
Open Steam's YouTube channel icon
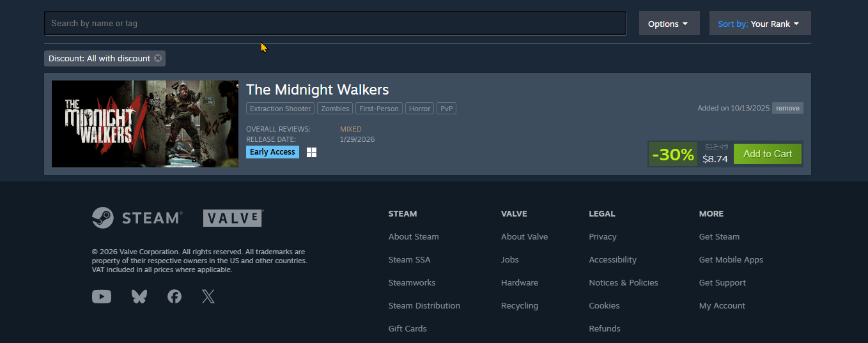(x=102, y=296)
